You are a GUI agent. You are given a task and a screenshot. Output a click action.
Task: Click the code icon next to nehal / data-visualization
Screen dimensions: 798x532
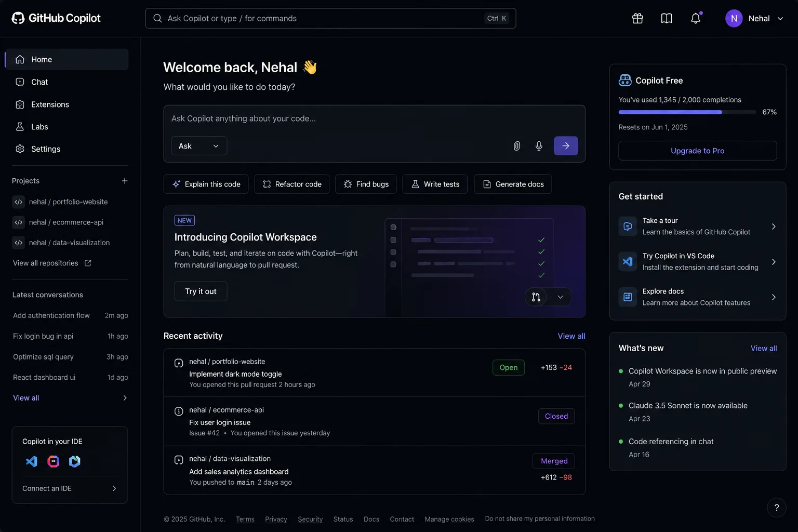tap(19, 243)
